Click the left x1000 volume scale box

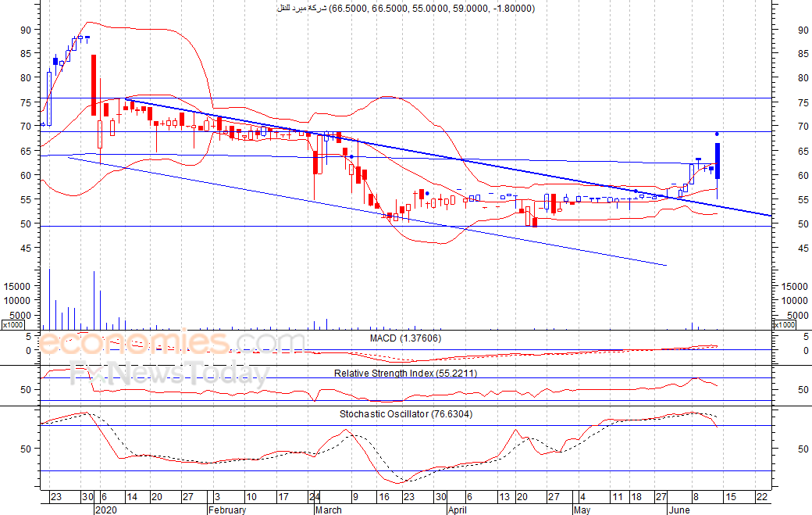tap(13, 325)
